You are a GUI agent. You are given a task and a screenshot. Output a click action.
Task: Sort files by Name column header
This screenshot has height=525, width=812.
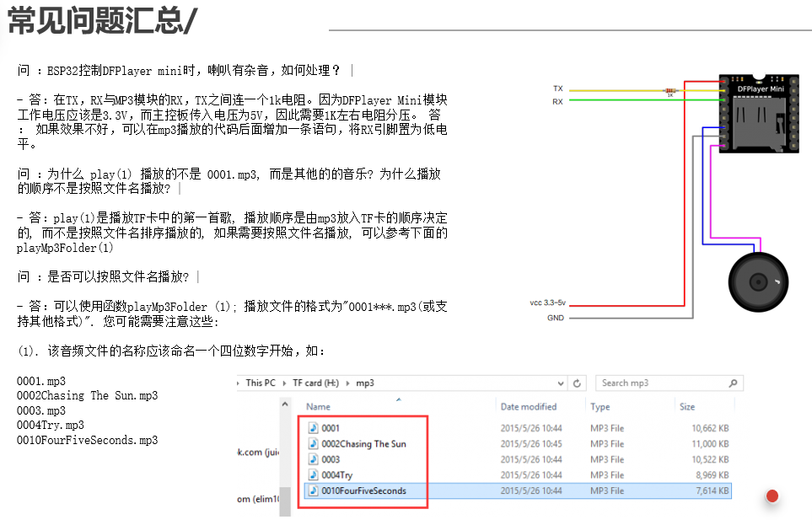318,407
